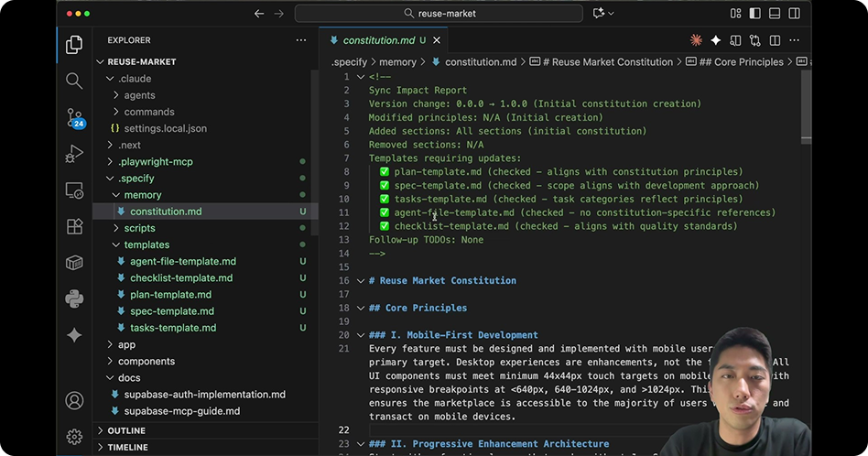The width and height of the screenshot is (868, 456).
Task: Open the Python extension panel
Action: click(74, 299)
